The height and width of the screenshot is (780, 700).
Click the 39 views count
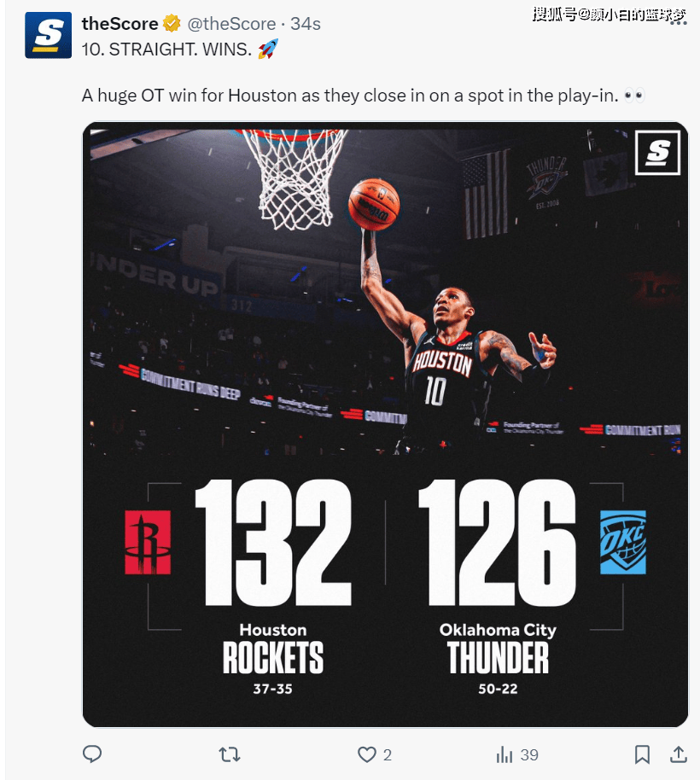coord(529,754)
